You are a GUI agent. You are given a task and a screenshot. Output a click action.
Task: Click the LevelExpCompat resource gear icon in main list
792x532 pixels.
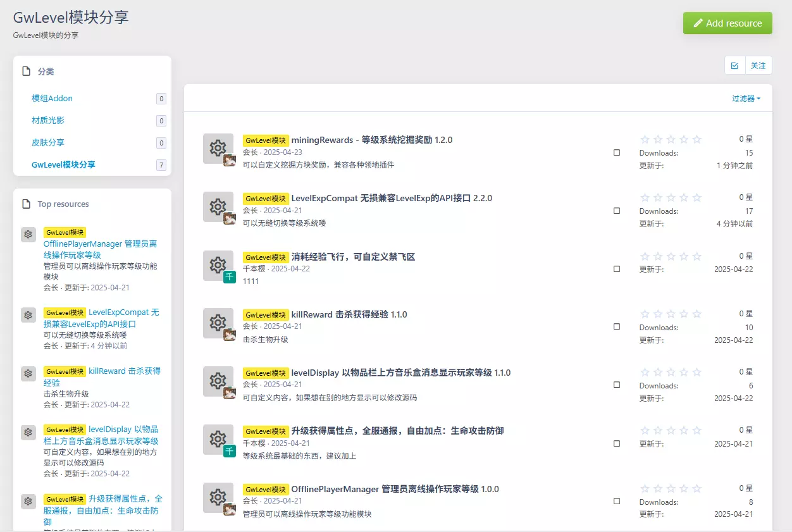218,207
